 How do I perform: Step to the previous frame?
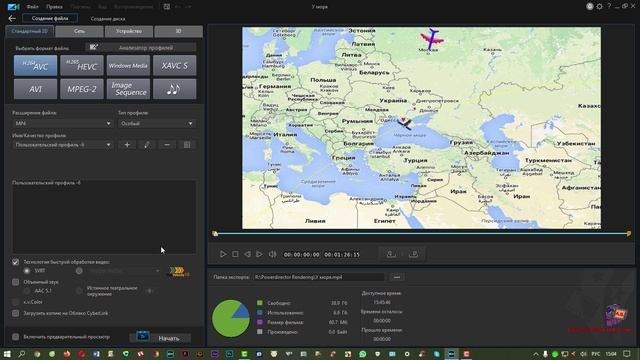click(247, 254)
